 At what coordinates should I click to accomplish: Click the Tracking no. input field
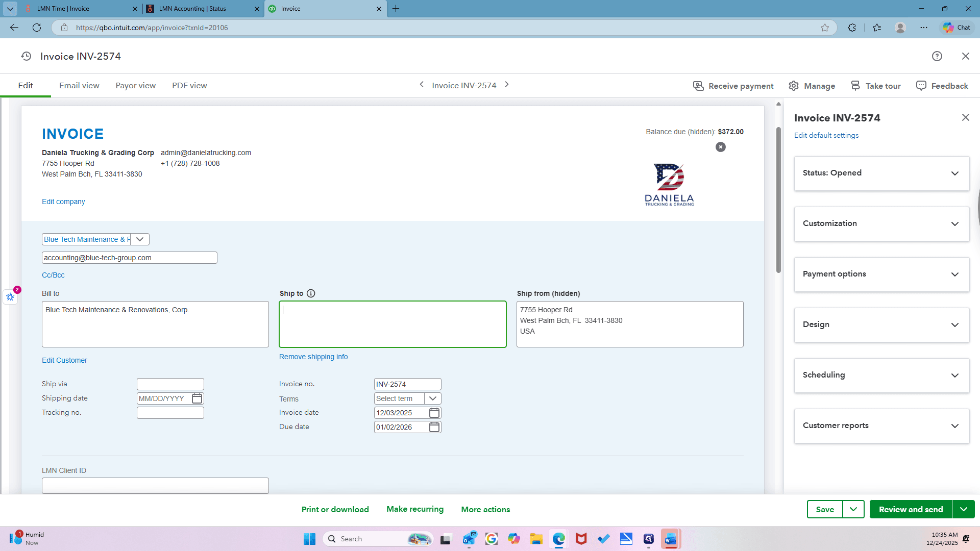pos(170,413)
